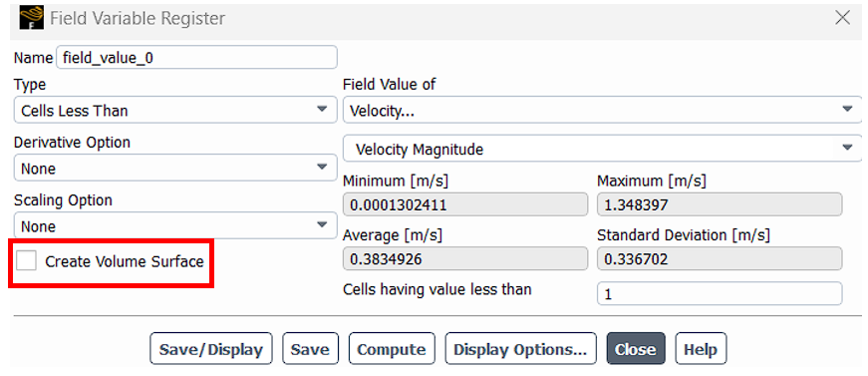
Task: Click the Minimum [m/s] value box
Action: pos(465,204)
